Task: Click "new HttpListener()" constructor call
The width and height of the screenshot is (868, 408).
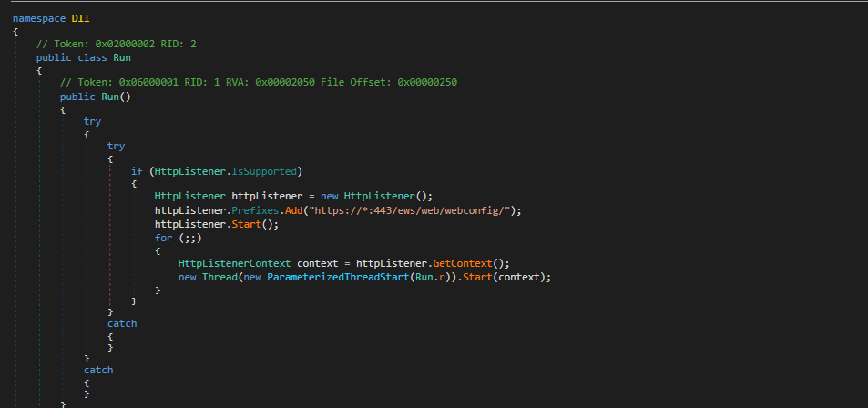Action: (376, 197)
